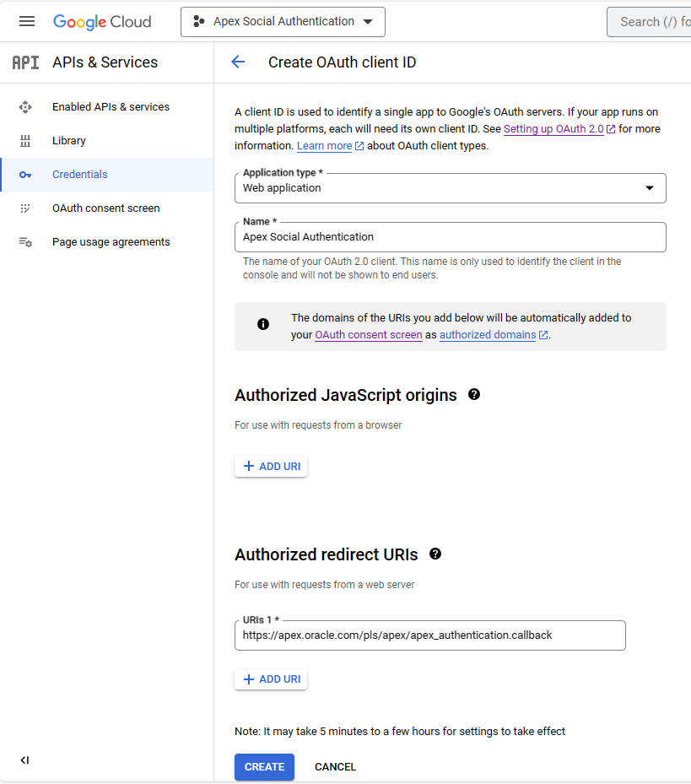The width and height of the screenshot is (691, 784).
Task: Click the info icon in the domains notice
Action: point(262,324)
